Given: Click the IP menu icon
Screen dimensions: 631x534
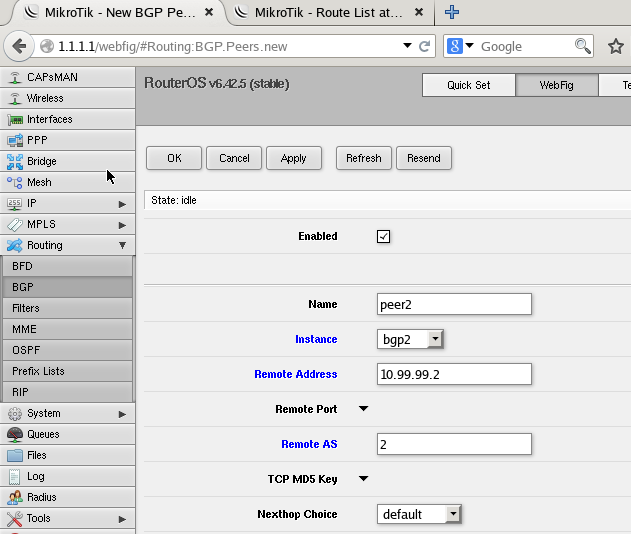Looking at the screenshot, I should point(15,204).
